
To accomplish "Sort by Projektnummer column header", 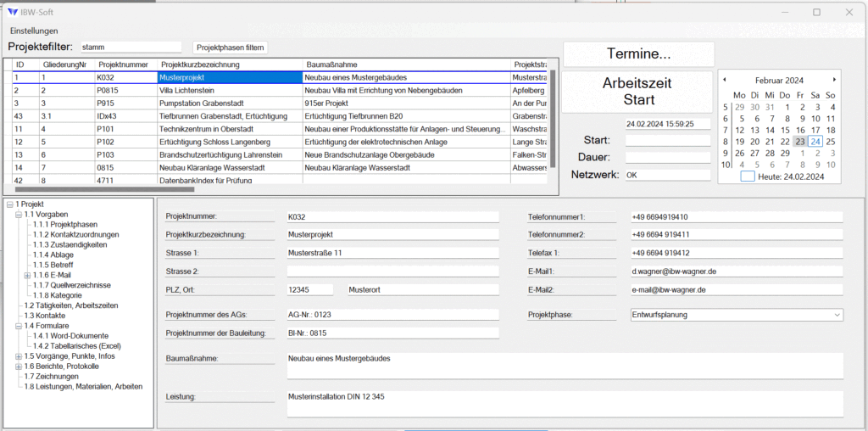I will point(125,64).
